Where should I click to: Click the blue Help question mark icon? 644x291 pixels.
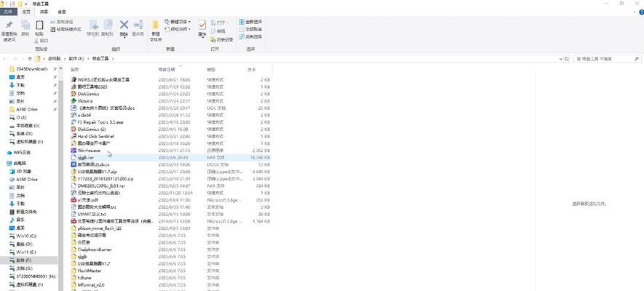point(641,12)
